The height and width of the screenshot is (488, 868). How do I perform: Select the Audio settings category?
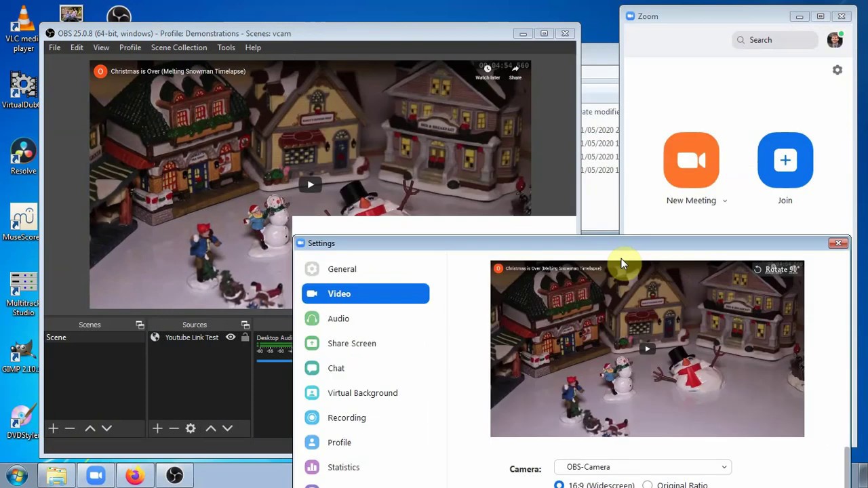click(366, 319)
